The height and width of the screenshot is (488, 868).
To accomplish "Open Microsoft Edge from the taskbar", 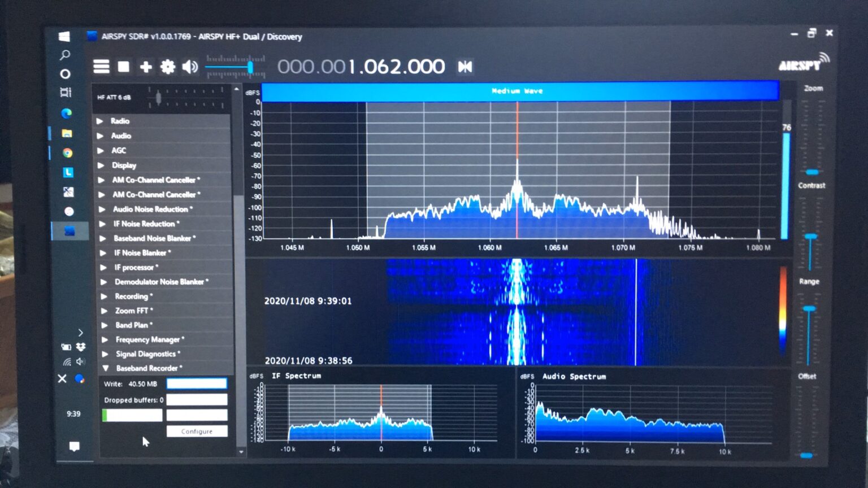I will click(67, 114).
